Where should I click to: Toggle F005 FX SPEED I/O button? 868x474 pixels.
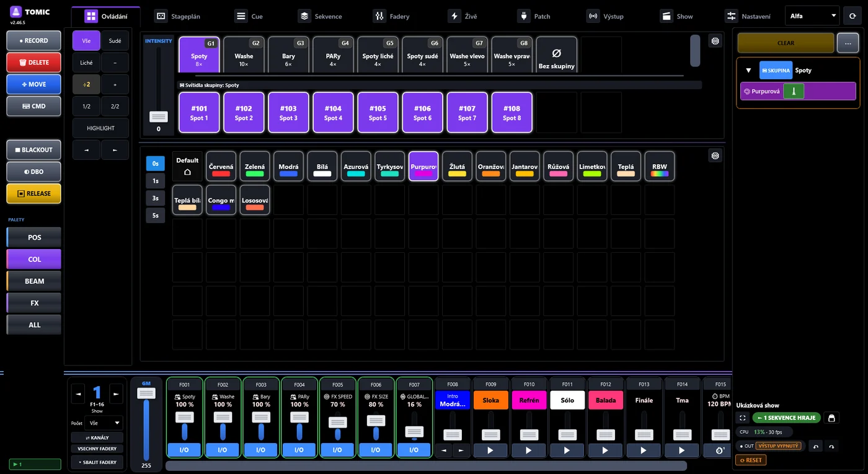point(337,450)
